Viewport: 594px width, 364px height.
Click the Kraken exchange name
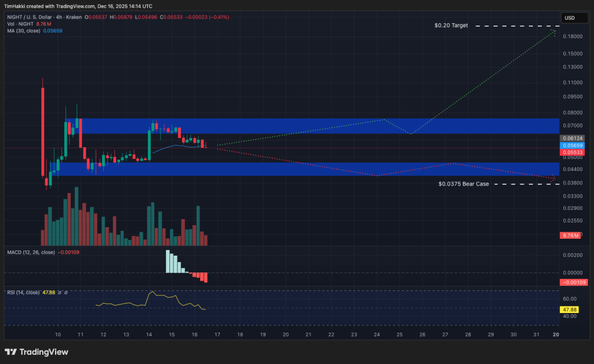coord(74,17)
